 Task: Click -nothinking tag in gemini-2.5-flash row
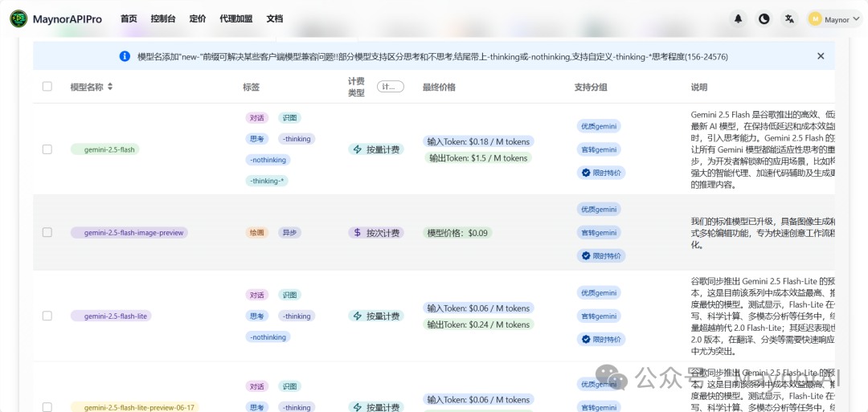coord(268,160)
